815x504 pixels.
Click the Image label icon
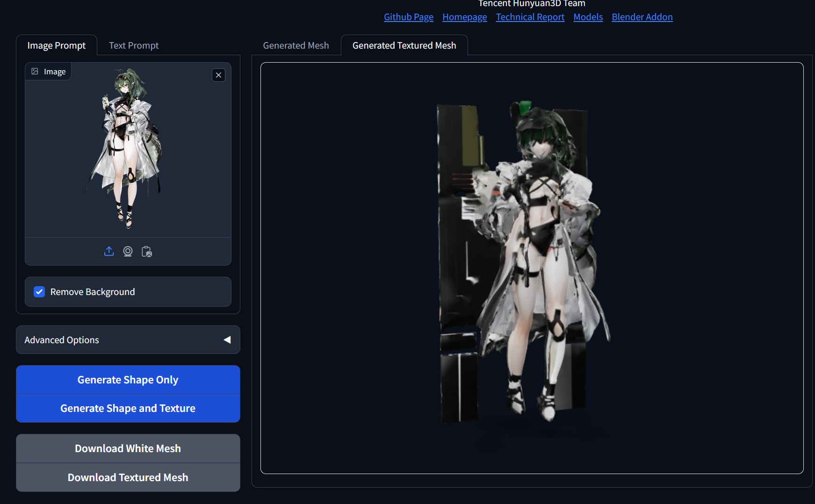(x=35, y=72)
